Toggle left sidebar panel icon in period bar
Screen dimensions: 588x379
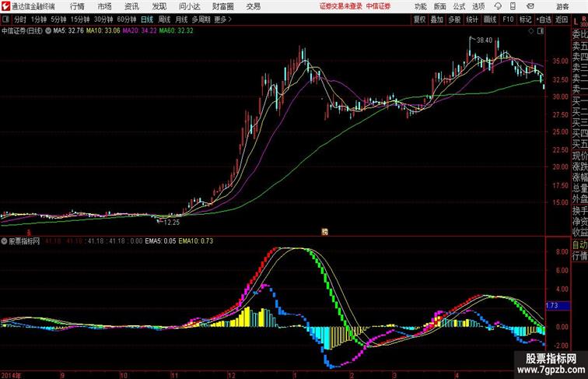click(5, 19)
